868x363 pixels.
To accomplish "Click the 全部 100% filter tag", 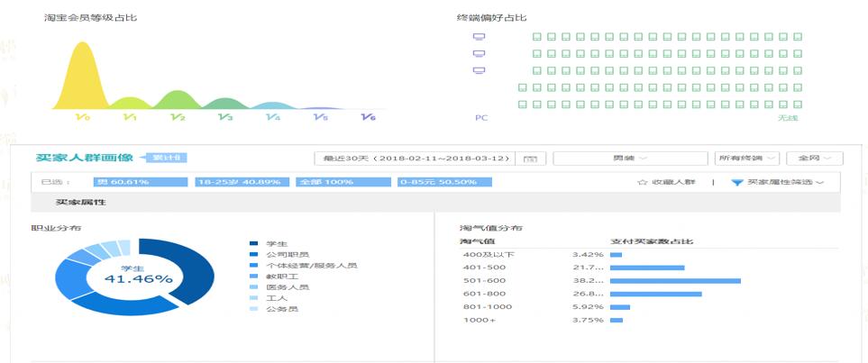I will point(343,182).
